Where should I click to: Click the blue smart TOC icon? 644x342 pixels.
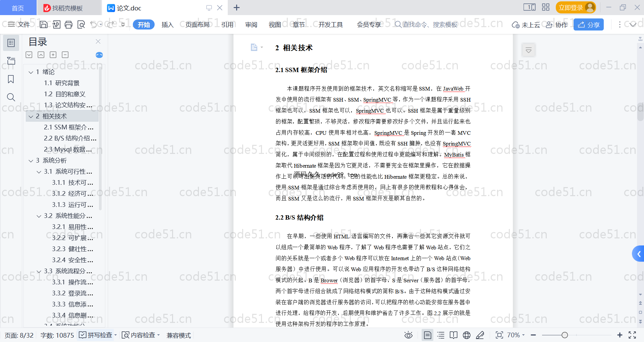point(99,55)
